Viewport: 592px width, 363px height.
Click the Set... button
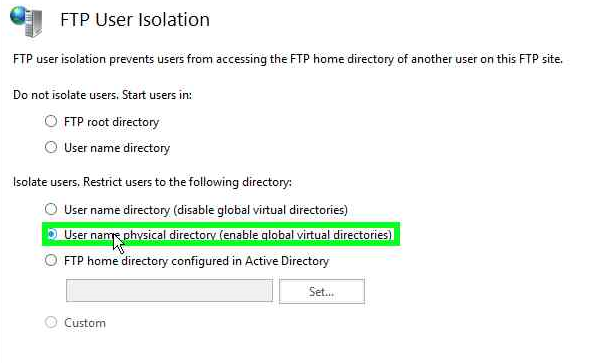[x=322, y=291]
